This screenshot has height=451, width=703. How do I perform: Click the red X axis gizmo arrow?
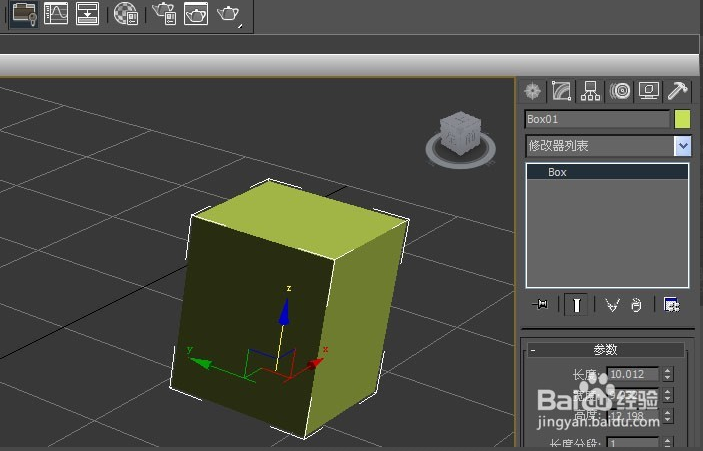point(315,363)
